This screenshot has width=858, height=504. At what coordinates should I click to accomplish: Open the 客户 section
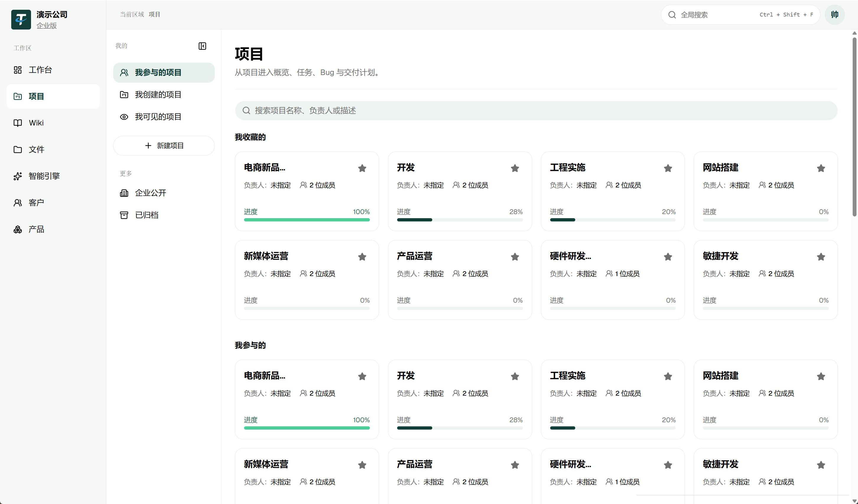(x=53, y=203)
